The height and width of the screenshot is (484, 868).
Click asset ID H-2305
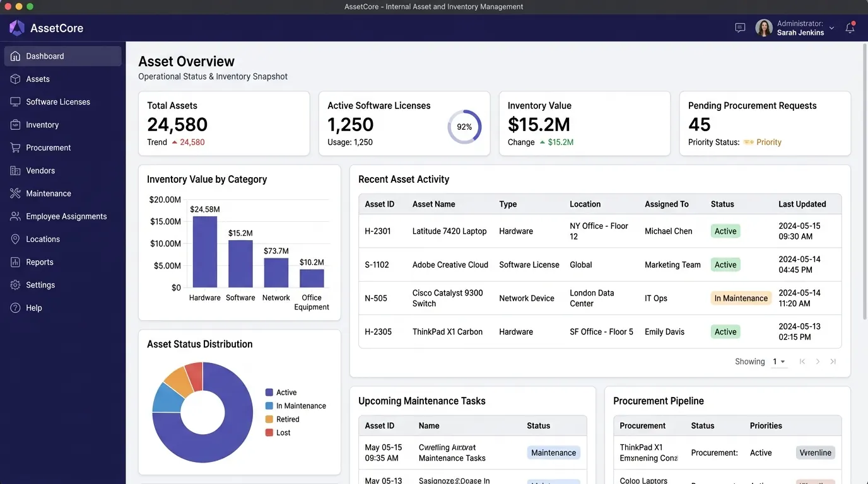tap(378, 331)
